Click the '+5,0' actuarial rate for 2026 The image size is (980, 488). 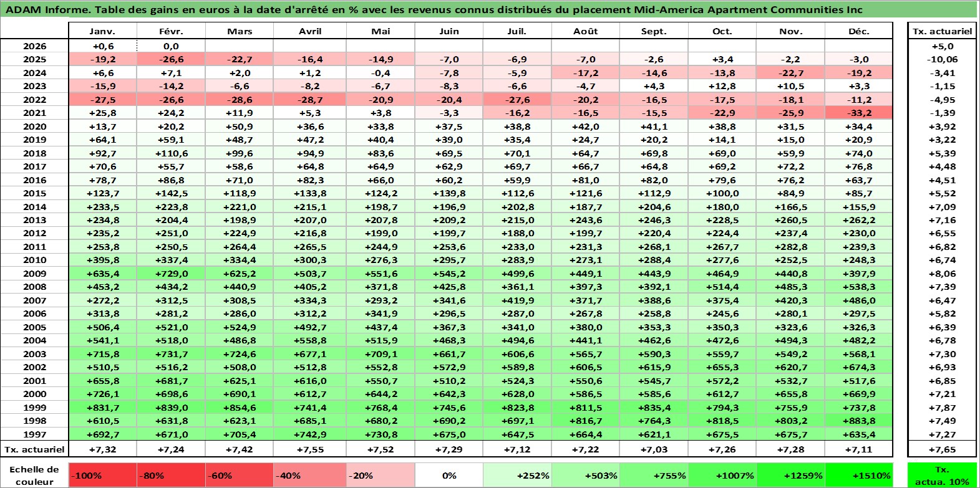point(942,46)
